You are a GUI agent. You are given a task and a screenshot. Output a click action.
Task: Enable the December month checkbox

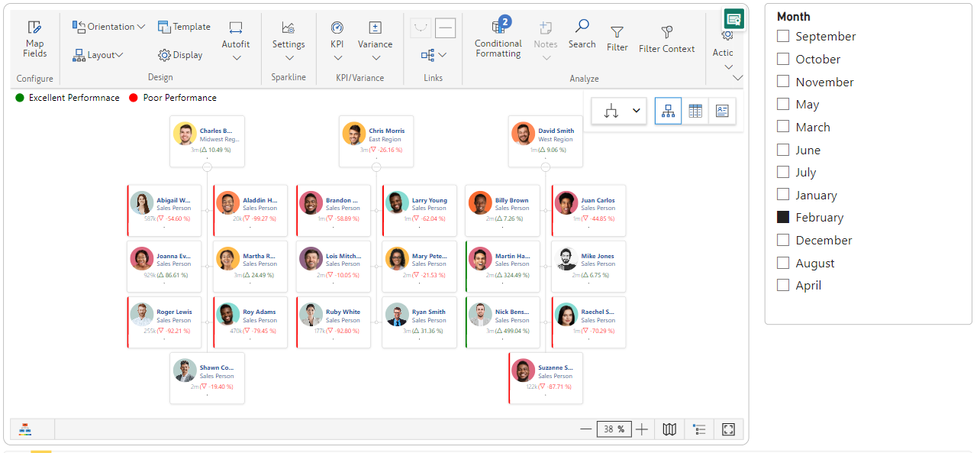(783, 240)
